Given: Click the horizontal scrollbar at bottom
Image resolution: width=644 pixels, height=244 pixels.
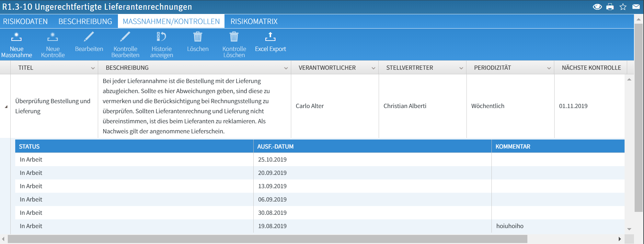Looking at the screenshot, I should 267,239.
